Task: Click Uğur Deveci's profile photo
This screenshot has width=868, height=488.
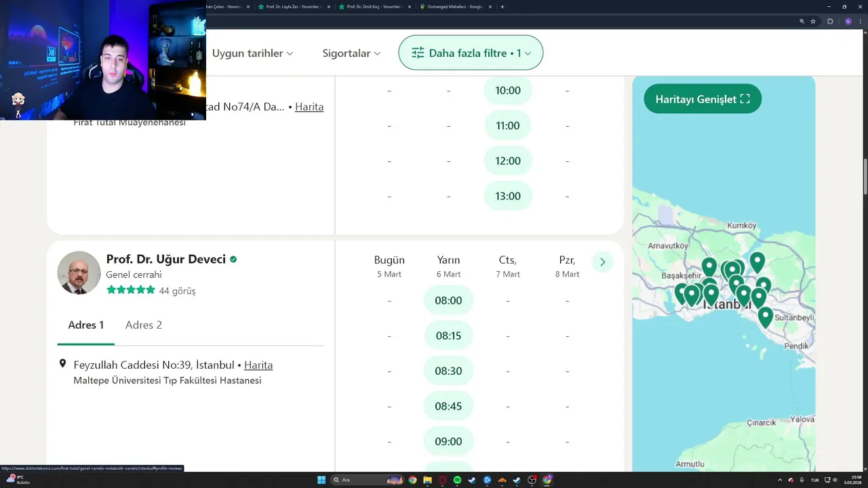Action: (x=79, y=273)
